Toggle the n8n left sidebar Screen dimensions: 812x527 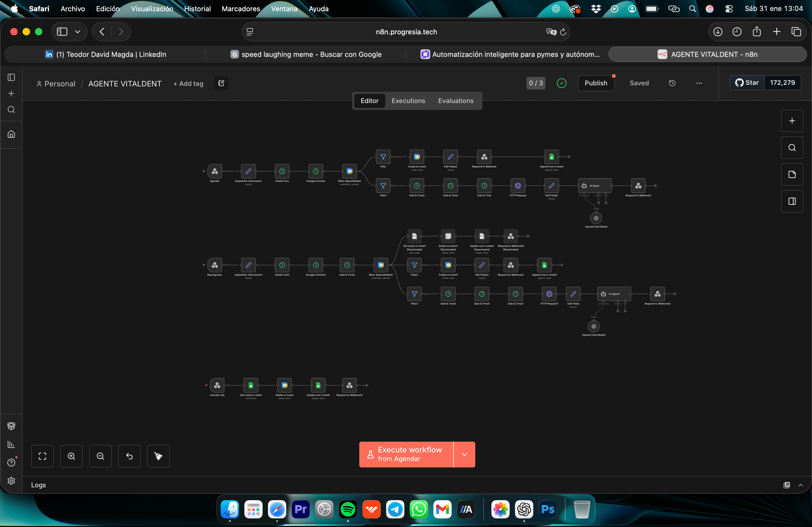(11, 77)
